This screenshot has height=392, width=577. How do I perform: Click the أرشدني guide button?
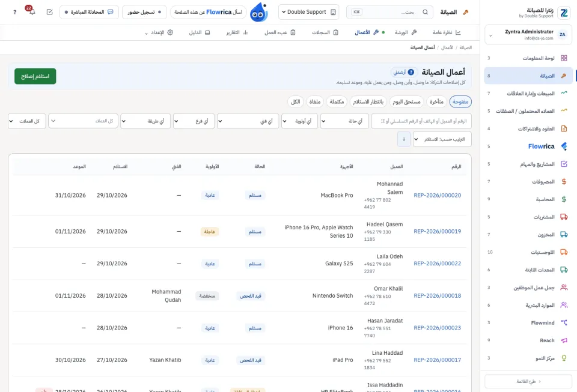(404, 72)
